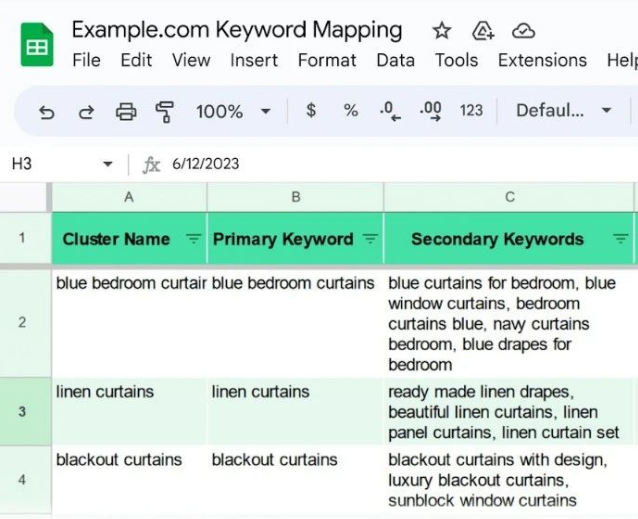Apply percent format to cell
Viewport: 638px width, 519px height.
[350, 111]
